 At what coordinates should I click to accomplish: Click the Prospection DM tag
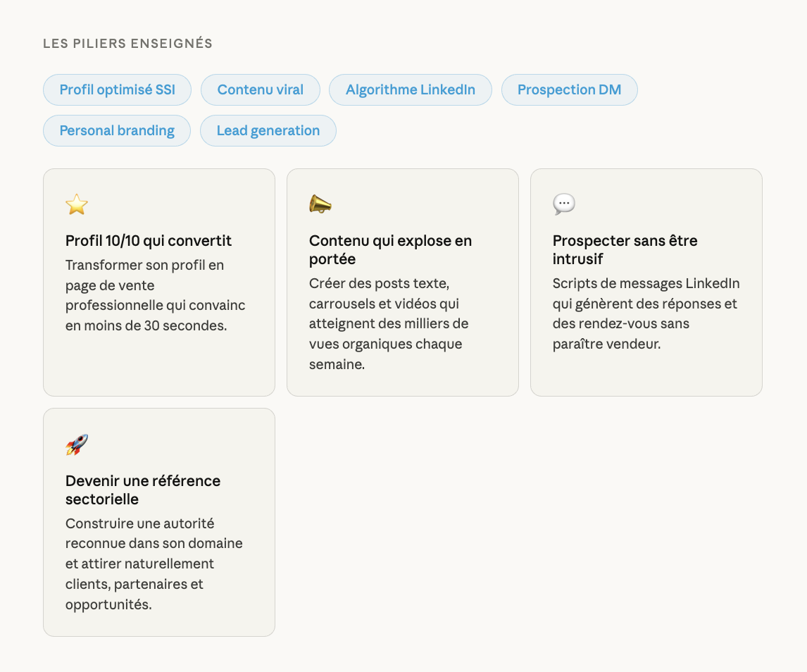pyautogui.click(x=569, y=90)
